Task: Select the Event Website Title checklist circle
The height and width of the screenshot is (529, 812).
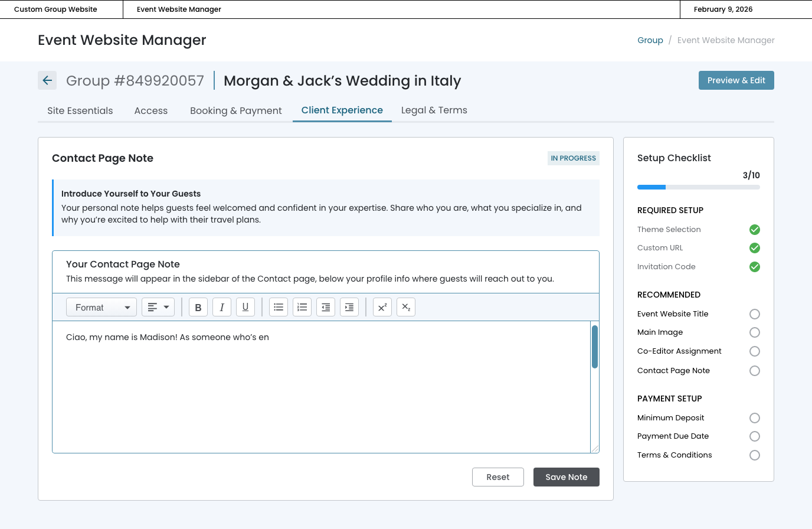Action: tap(754, 314)
